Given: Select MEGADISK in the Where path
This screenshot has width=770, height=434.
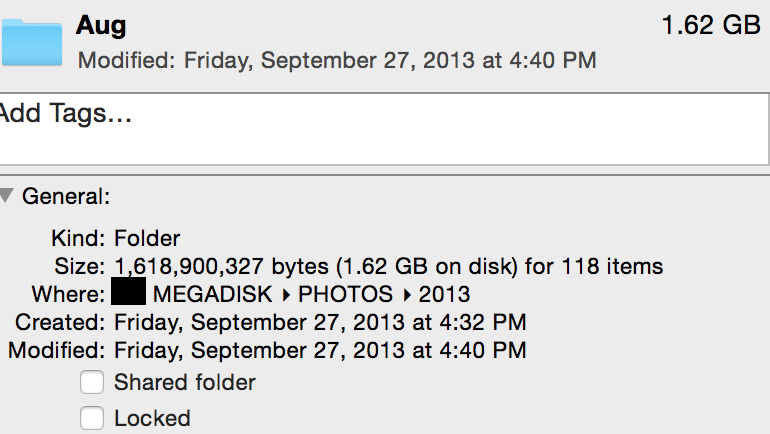Looking at the screenshot, I should (213, 294).
